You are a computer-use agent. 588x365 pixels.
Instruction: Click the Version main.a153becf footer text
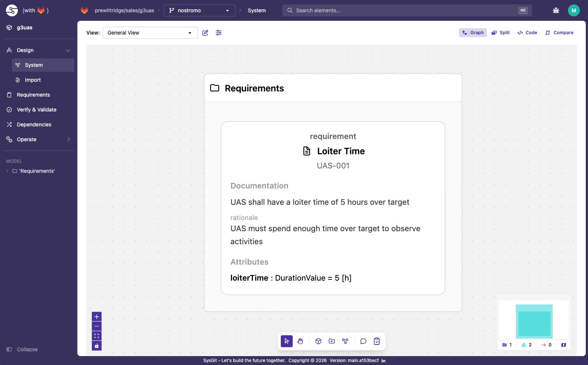[354, 361]
